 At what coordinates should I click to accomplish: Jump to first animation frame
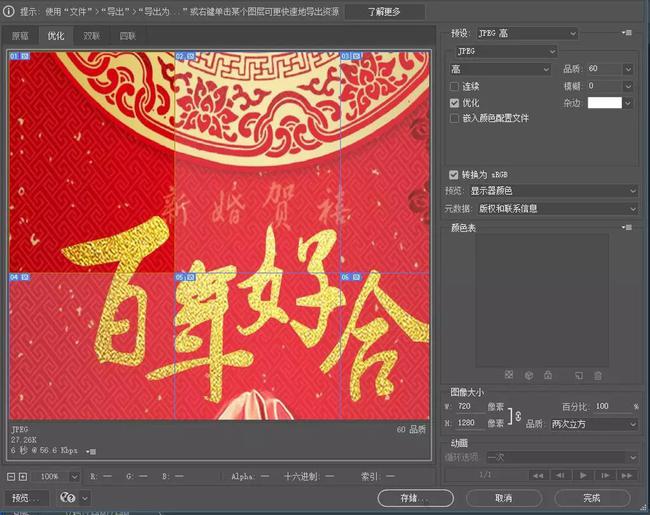(538, 475)
